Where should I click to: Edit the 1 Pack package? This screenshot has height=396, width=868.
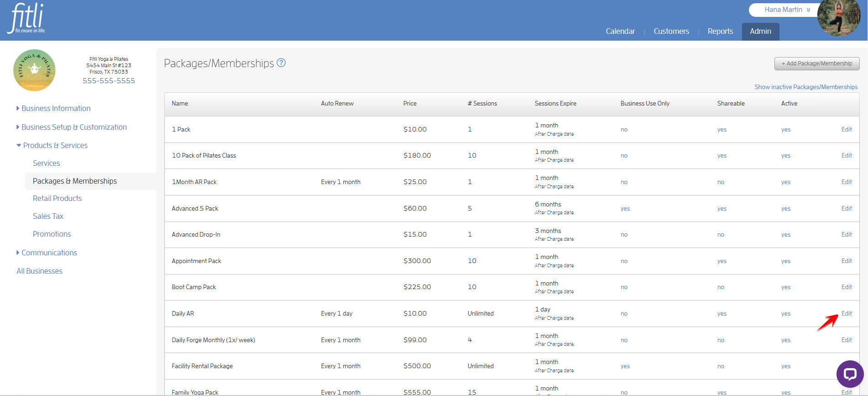coord(847,129)
